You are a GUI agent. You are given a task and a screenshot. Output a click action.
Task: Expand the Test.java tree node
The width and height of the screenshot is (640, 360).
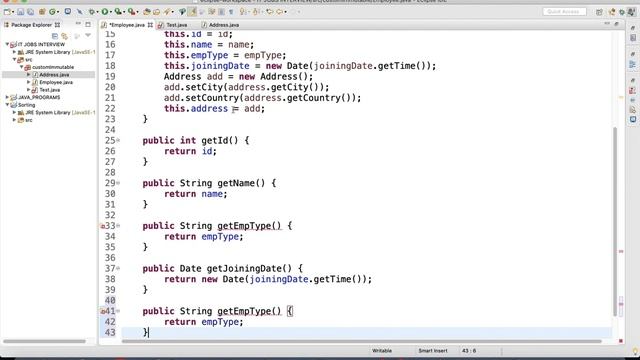tap(29, 89)
